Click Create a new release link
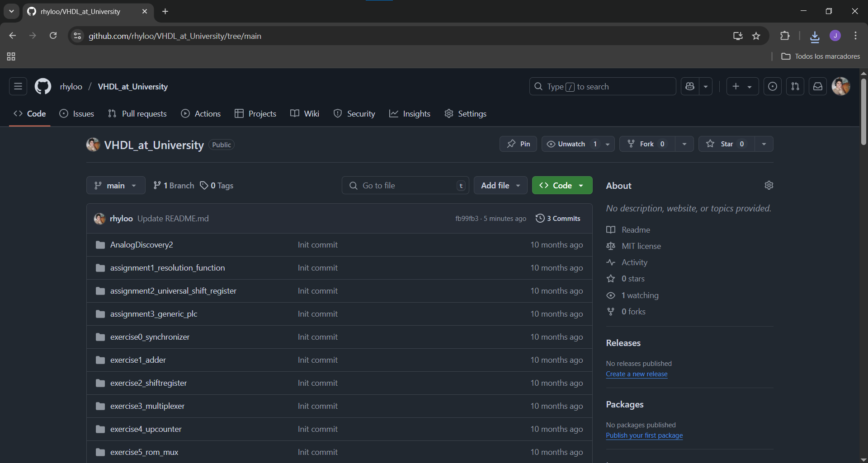Image resolution: width=868 pixels, height=463 pixels. point(637,374)
